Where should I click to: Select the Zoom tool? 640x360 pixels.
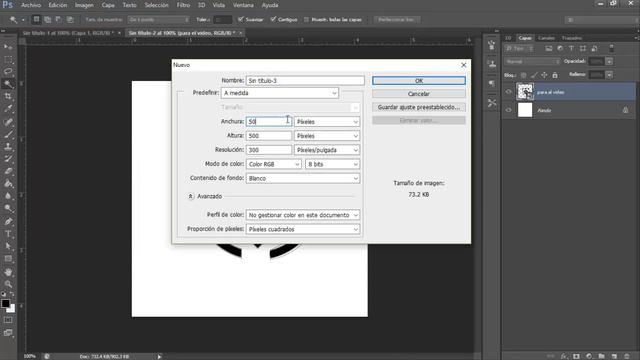coord(8,284)
